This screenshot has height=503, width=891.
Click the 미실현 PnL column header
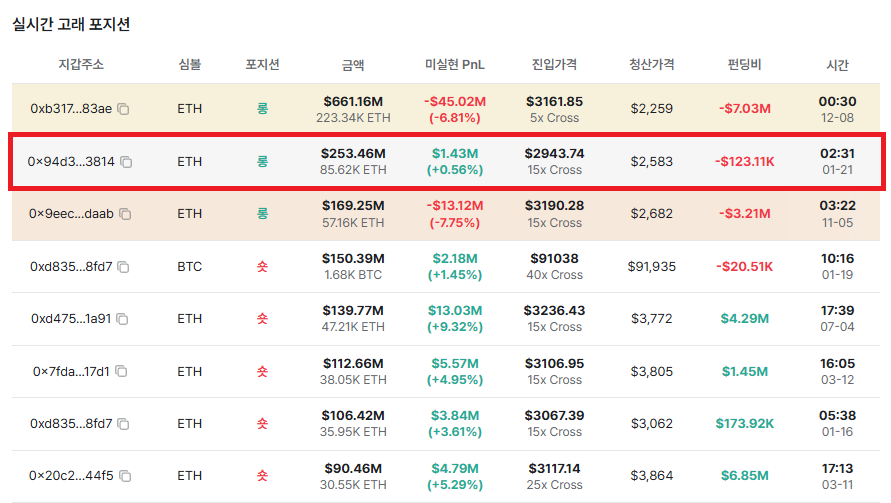coord(454,65)
